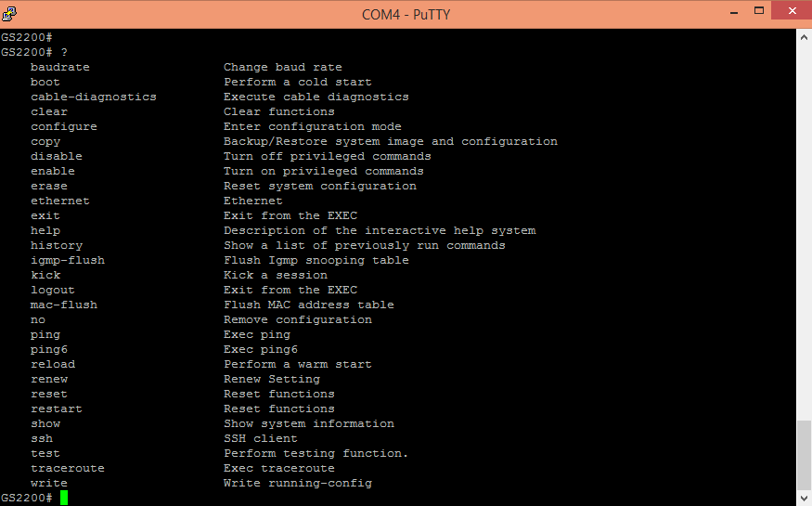The width and height of the screenshot is (812, 506).
Task: Click the 'Write running-config' description text
Action: click(297, 483)
